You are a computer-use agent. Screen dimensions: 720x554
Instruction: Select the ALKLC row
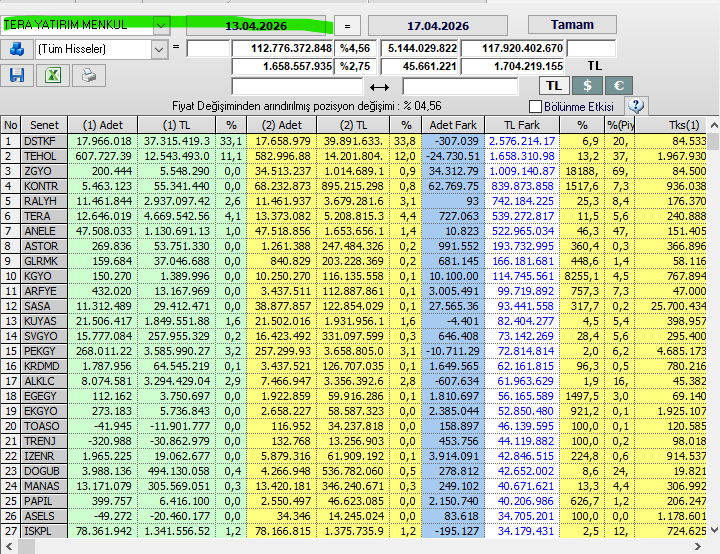coord(353,381)
